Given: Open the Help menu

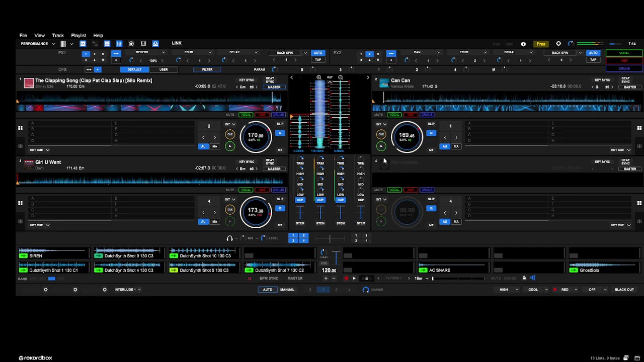Looking at the screenshot, I should click(98, 36).
